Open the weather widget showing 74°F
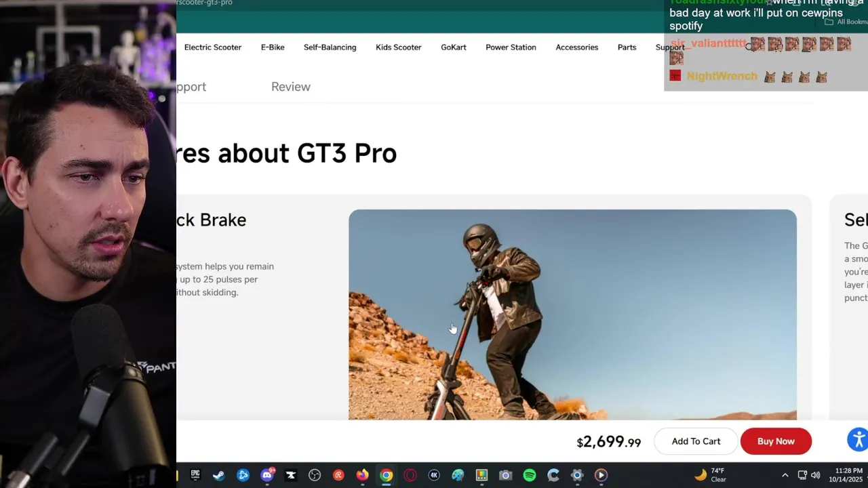The image size is (868, 488). [710, 475]
